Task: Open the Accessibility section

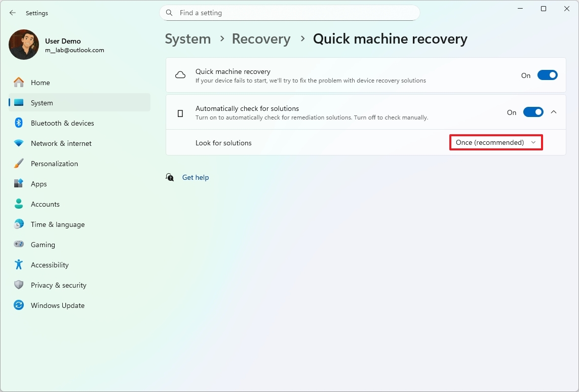Action: pos(50,264)
